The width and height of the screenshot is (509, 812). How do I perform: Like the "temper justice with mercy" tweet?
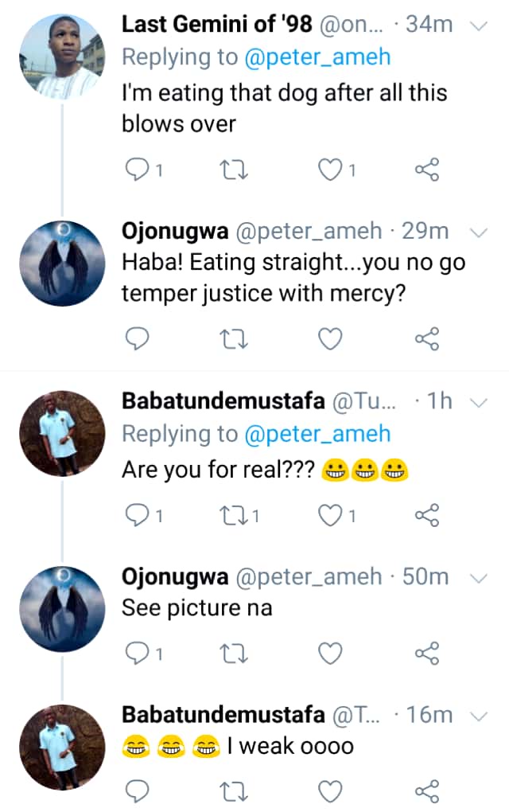point(329,340)
